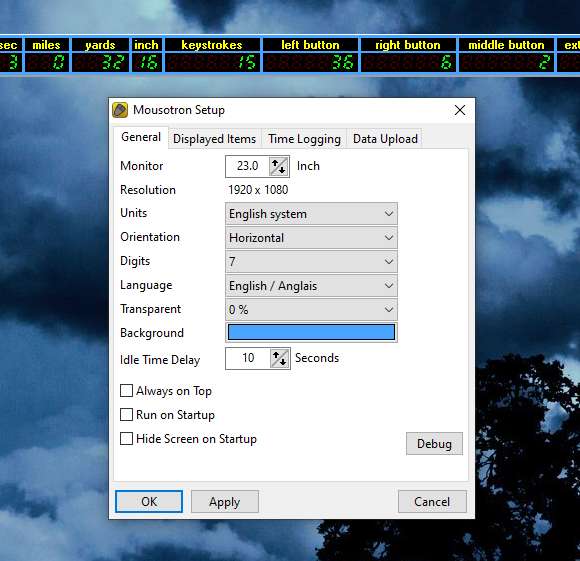Enable the Always on Top checkbox

click(x=127, y=391)
